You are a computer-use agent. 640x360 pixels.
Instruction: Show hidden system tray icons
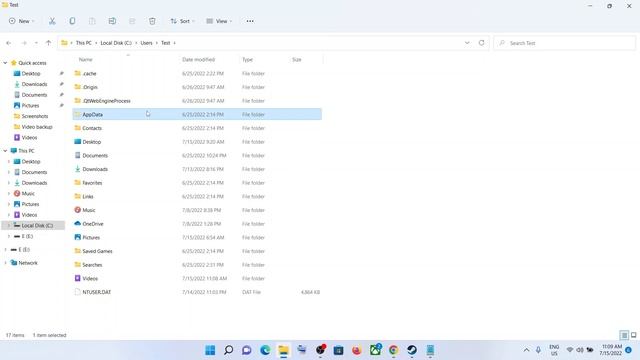[x=527, y=350]
